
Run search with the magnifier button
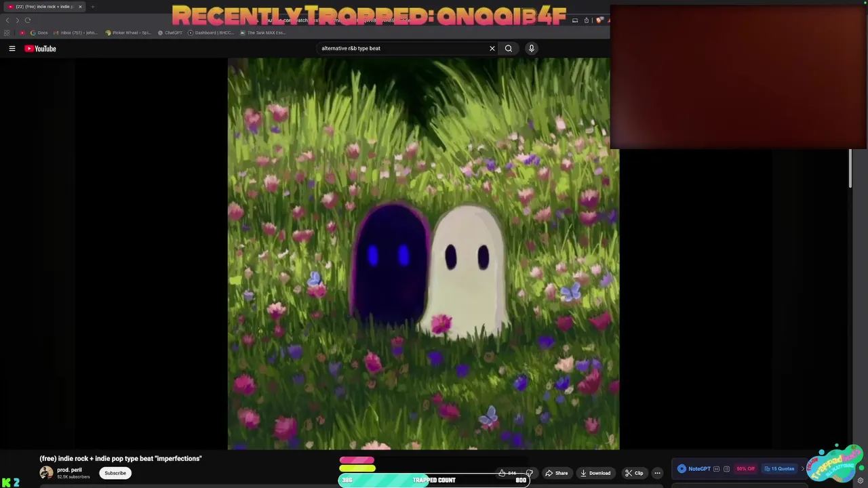[509, 48]
